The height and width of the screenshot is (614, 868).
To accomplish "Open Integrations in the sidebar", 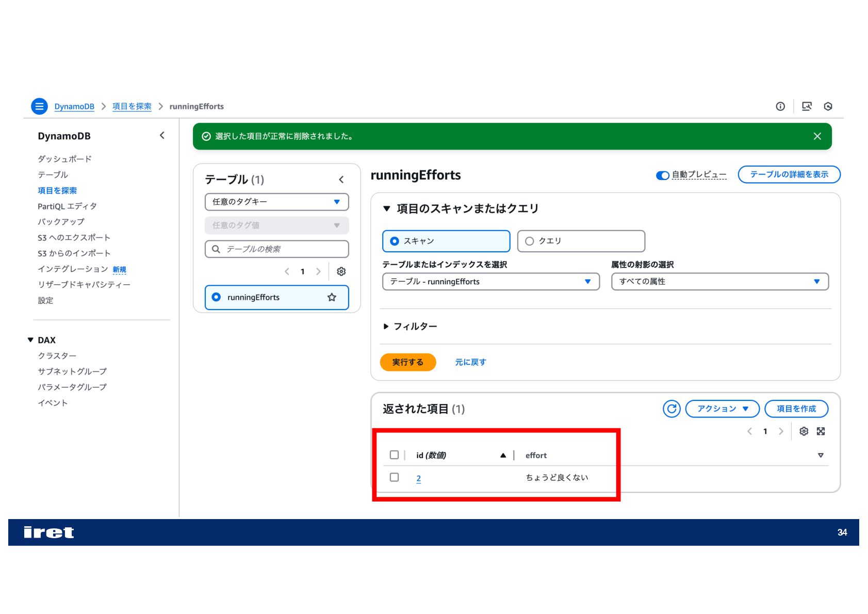I will (x=73, y=269).
